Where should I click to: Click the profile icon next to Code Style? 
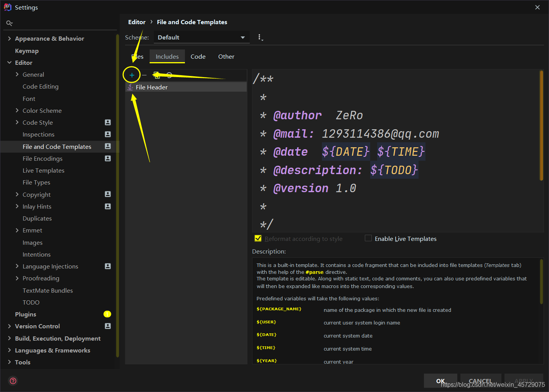(x=108, y=122)
